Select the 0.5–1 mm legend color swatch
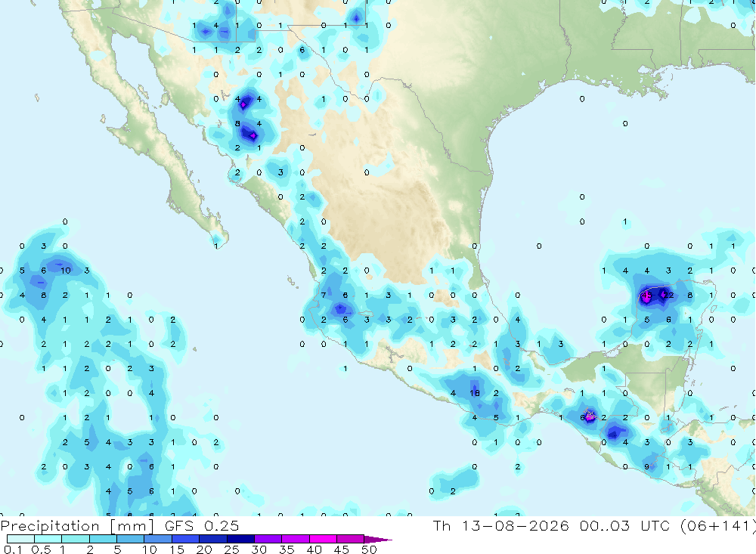756x554 pixels. point(48,539)
